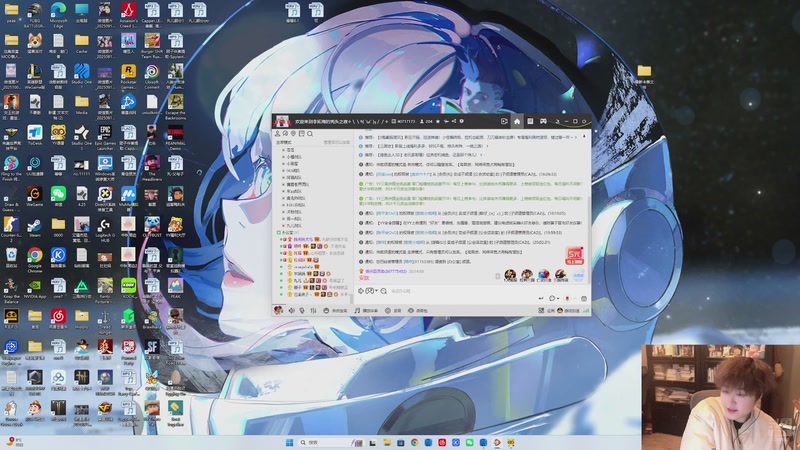
Task: Open the PEAK game desktop shortcut
Action: pyautogui.click(x=175, y=289)
